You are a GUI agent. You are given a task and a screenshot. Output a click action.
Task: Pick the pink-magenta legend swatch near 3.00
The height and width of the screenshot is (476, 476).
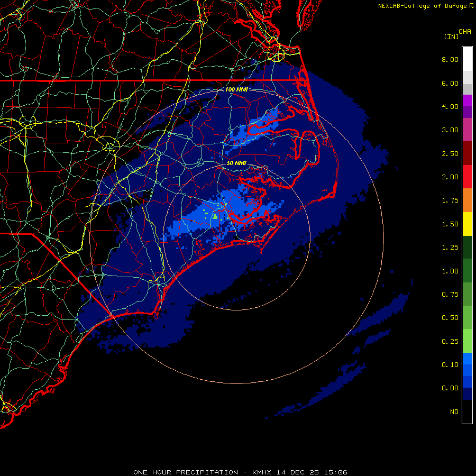[x=467, y=130]
